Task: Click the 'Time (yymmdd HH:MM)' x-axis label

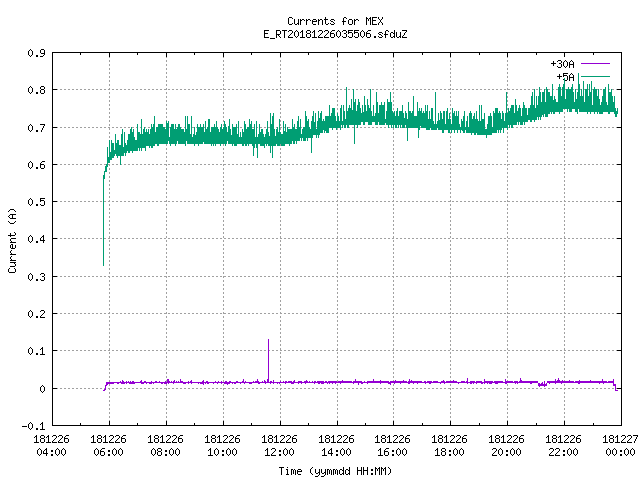Action: coord(335,471)
